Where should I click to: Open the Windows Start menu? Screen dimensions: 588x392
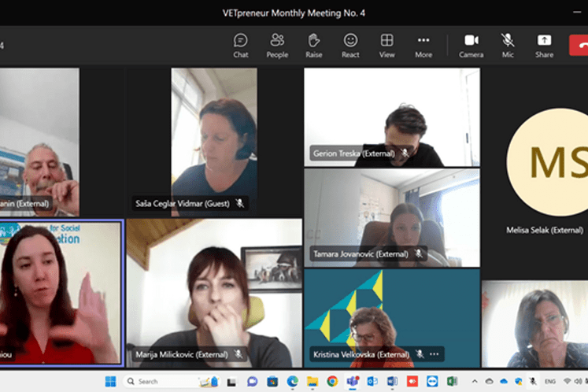110,382
